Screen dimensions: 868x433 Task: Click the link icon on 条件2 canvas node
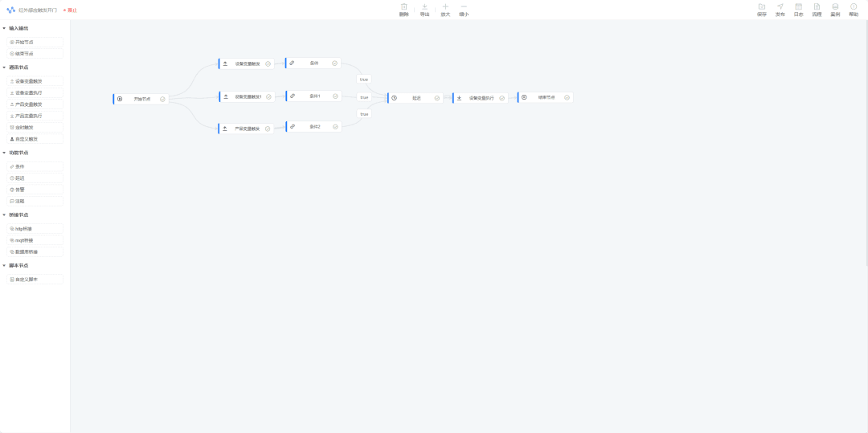(x=293, y=127)
